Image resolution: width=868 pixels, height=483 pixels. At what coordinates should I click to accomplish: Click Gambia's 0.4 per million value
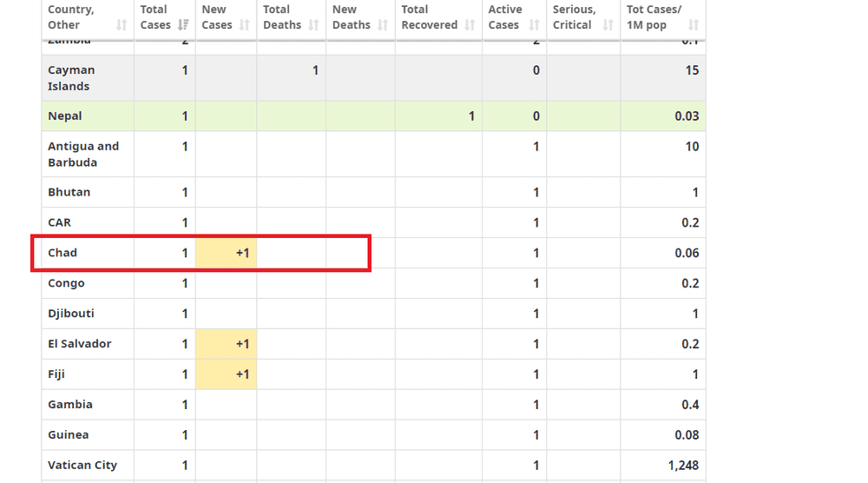(x=690, y=405)
